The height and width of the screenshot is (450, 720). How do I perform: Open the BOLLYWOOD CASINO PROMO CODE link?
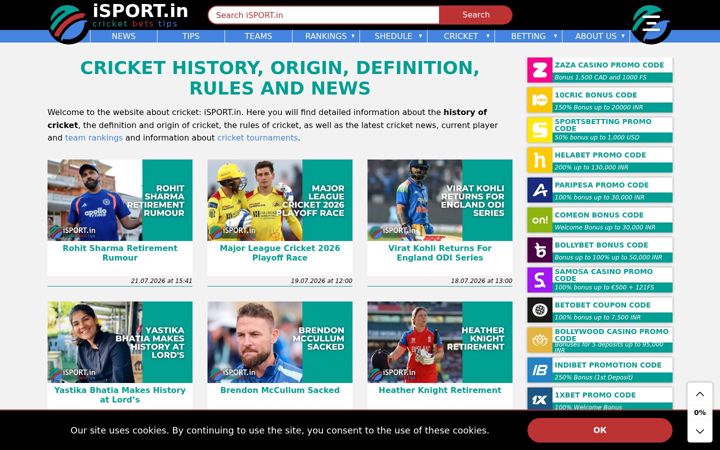coord(612,335)
